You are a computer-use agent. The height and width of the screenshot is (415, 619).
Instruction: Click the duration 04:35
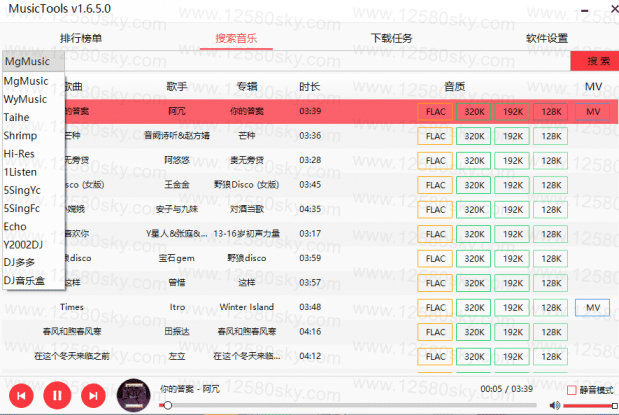pos(310,209)
